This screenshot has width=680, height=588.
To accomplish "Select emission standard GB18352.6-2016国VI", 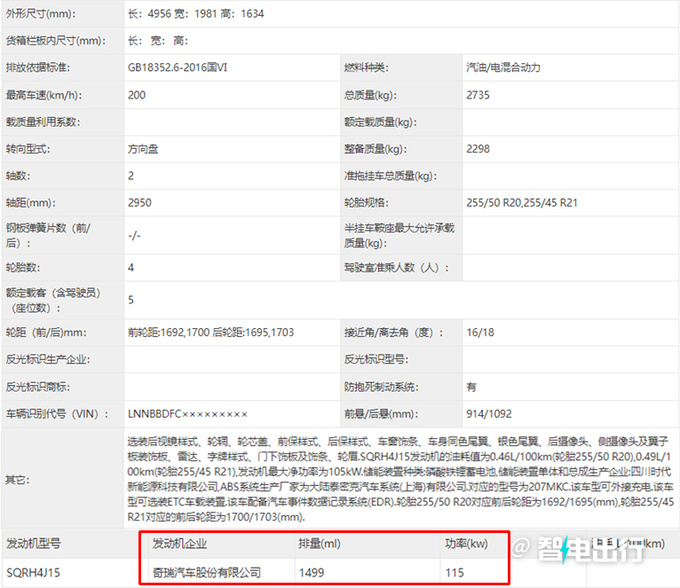I will tap(177, 68).
